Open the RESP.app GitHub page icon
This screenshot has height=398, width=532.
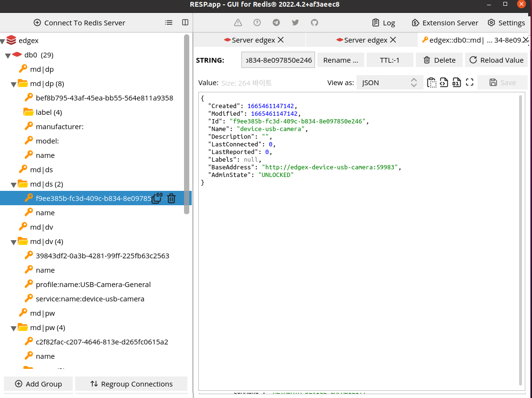point(315,22)
